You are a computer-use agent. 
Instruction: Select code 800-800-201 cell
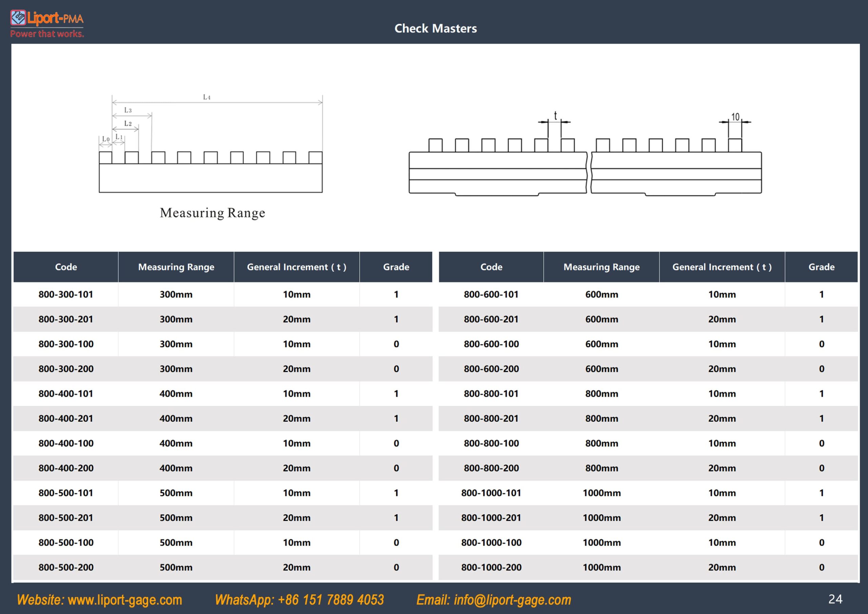[491, 418]
